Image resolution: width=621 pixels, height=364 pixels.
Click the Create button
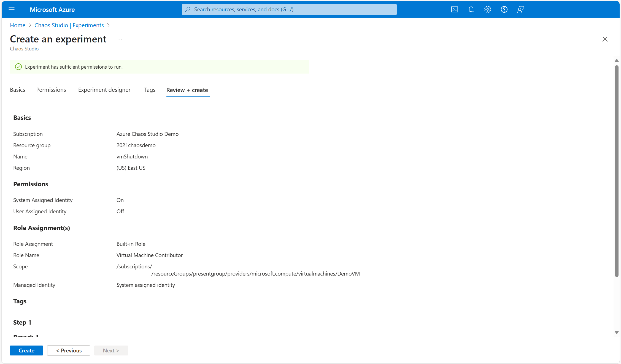tap(26, 350)
